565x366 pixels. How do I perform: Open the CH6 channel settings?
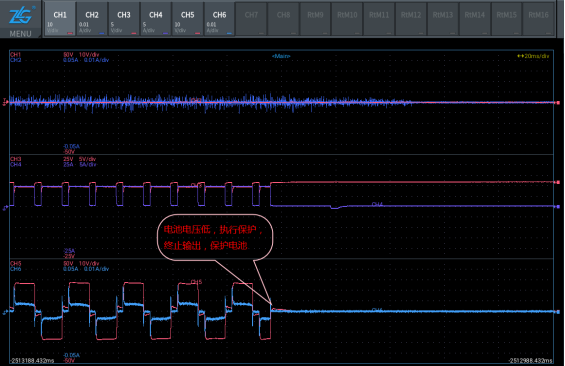219,19
